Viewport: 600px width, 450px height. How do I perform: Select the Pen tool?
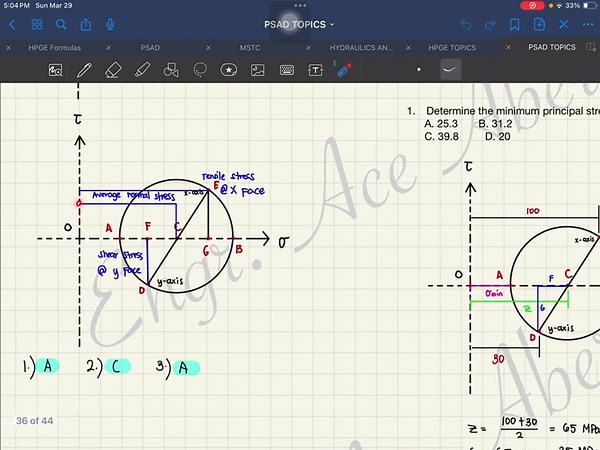click(x=84, y=70)
